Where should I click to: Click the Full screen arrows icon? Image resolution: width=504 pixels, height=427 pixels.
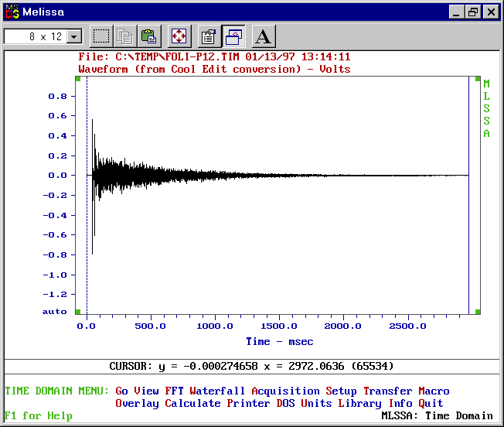click(x=179, y=36)
